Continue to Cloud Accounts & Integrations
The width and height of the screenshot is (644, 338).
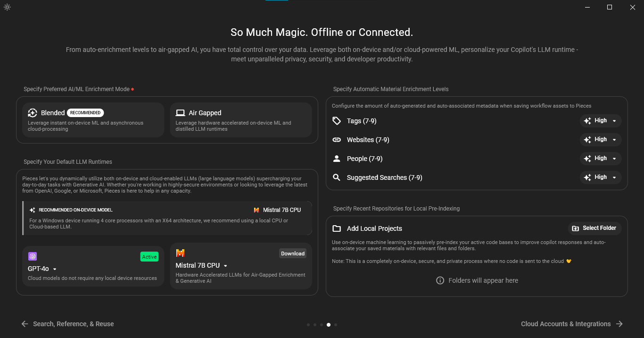tap(572, 324)
